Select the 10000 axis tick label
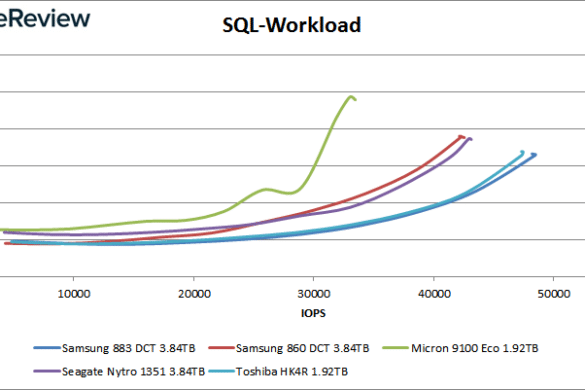Image resolution: width=585 pixels, height=390 pixels. (74, 294)
